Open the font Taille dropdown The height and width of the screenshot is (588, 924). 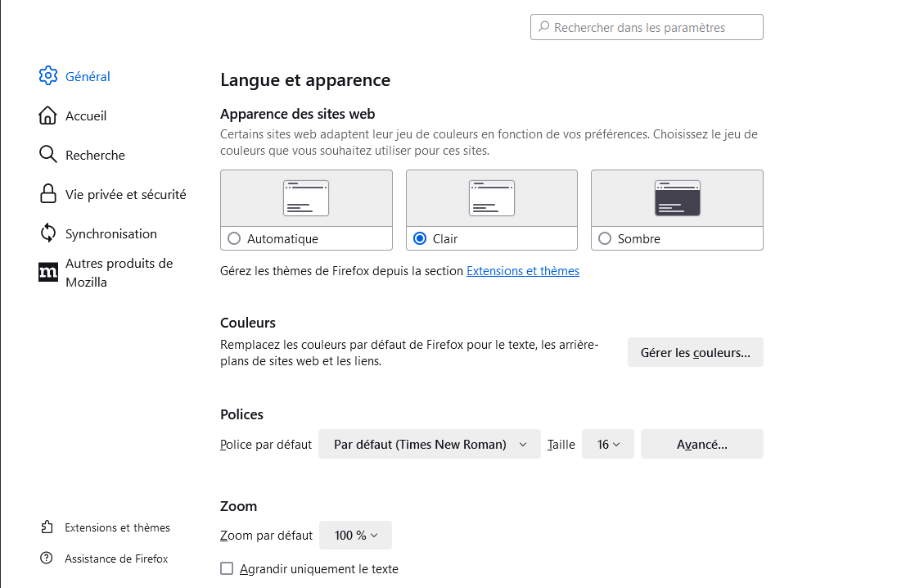coord(607,444)
